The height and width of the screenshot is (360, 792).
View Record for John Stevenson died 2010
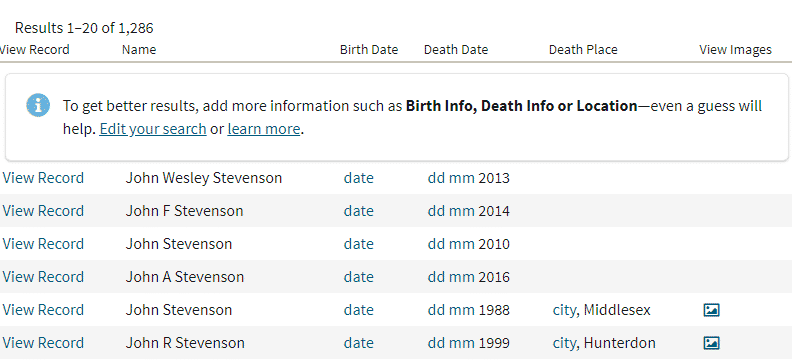click(x=42, y=244)
